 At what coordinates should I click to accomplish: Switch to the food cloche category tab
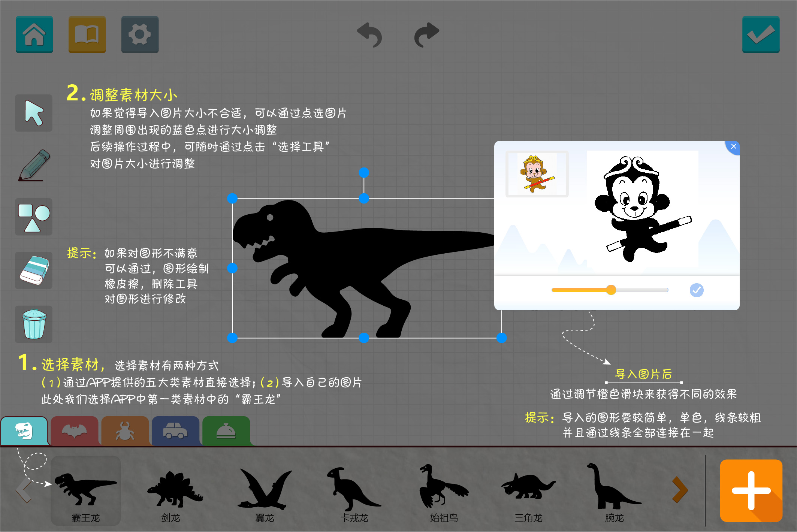(x=226, y=431)
